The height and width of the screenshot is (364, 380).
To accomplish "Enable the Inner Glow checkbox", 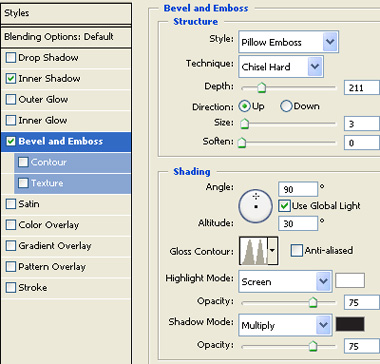I will (x=11, y=120).
